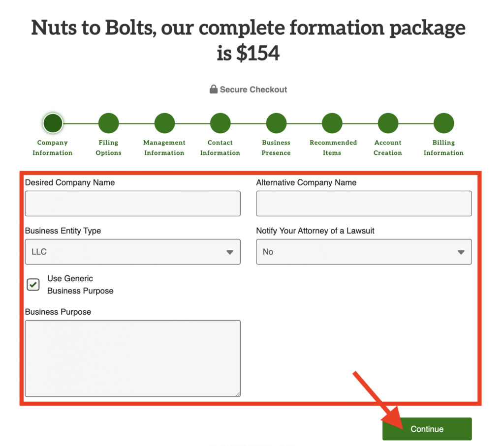Screen dimensions: 504x446
Task: Click the Billing Information step label
Action: click(x=443, y=148)
